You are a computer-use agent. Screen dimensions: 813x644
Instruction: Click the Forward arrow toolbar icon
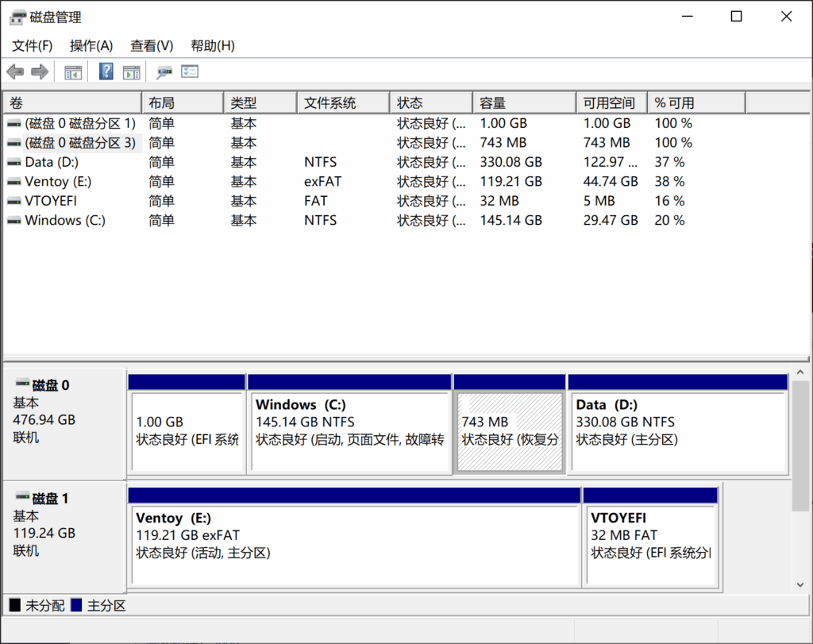coord(40,72)
